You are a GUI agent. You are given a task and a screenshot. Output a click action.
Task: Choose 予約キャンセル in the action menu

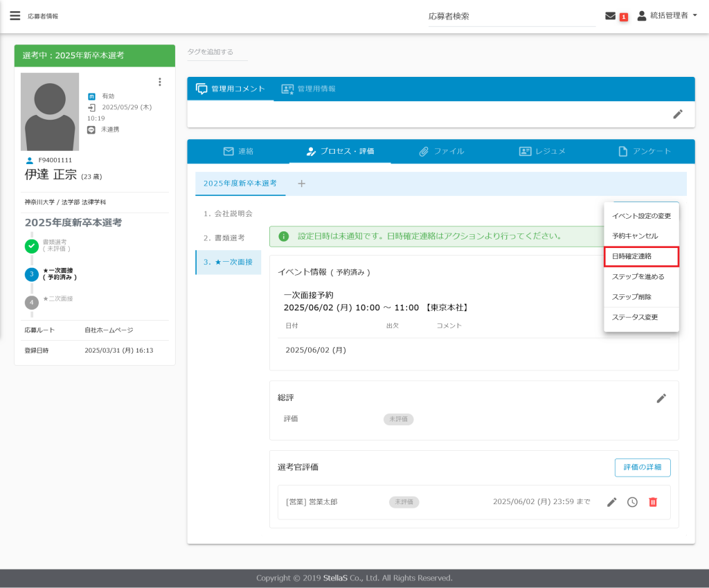tap(641, 236)
